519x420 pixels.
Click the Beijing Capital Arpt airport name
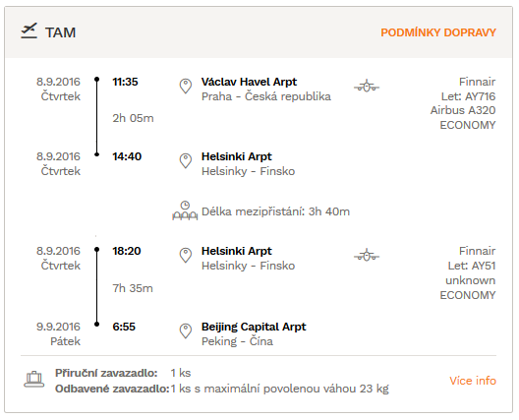coord(254,327)
